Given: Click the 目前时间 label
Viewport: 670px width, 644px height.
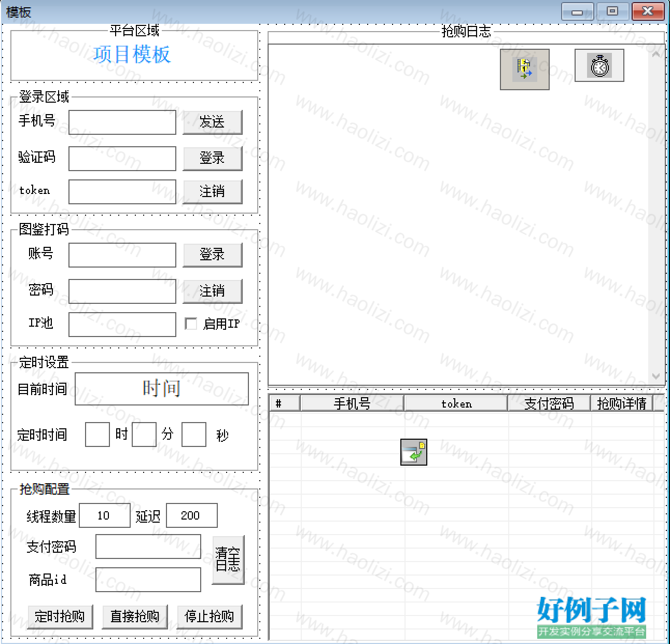Looking at the screenshot, I should point(43,389).
